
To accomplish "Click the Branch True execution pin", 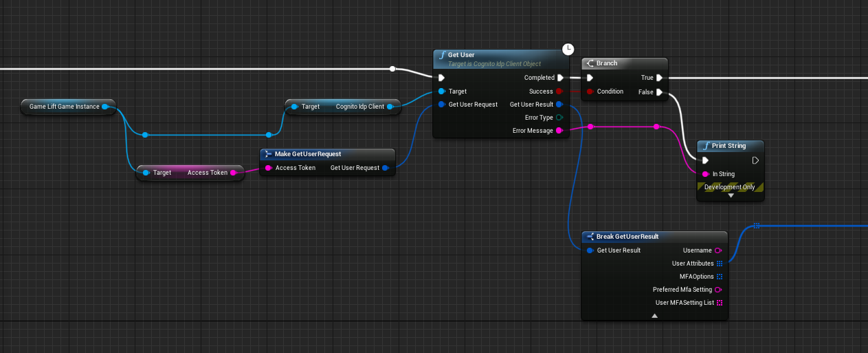I will click(659, 78).
